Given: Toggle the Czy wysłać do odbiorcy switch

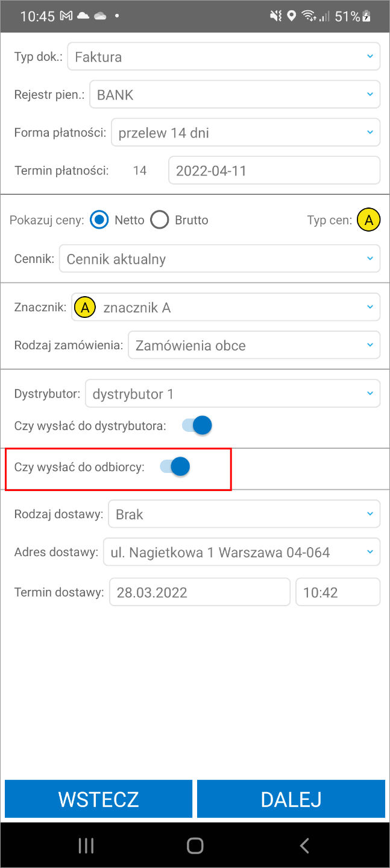Looking at the screenshot, I should pyautogui.click(x=175, y=466).
